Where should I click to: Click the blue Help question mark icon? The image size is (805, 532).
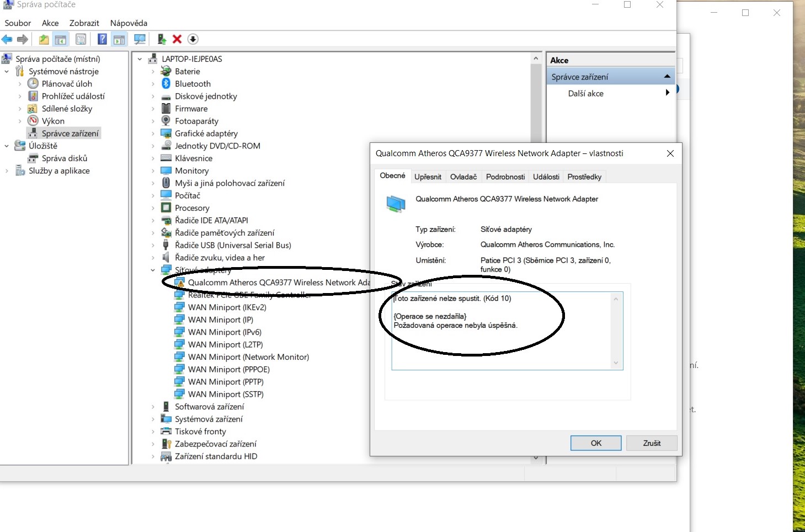pos(102,39)
